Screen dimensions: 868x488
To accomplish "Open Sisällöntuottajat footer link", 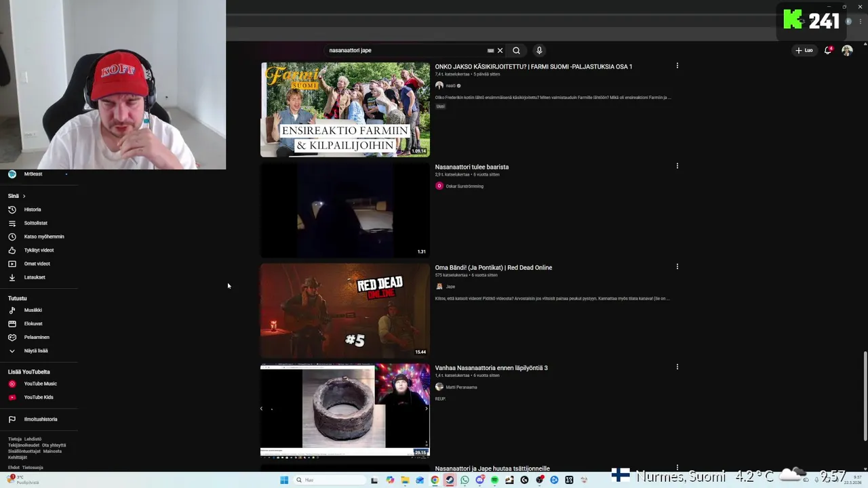I will click(x=24, y=451).
